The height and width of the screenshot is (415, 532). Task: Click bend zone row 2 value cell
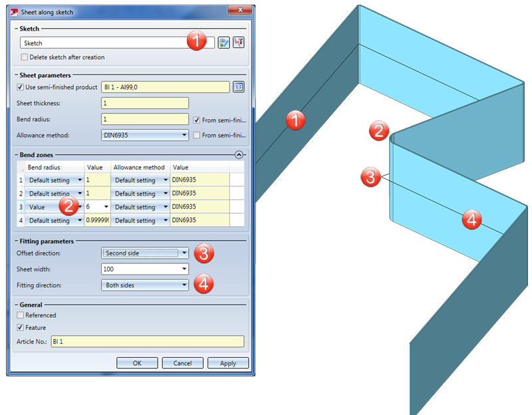tap(97, 194)
